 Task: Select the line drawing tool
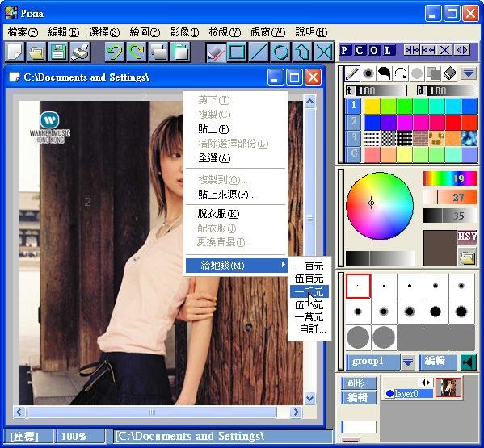[259, 52]
